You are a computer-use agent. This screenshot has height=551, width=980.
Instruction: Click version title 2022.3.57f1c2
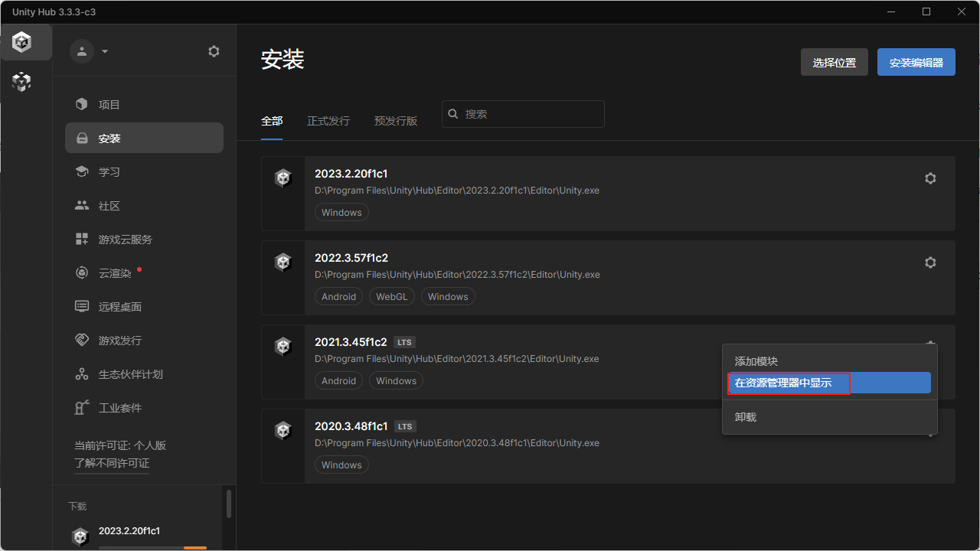tap(351, 258)
